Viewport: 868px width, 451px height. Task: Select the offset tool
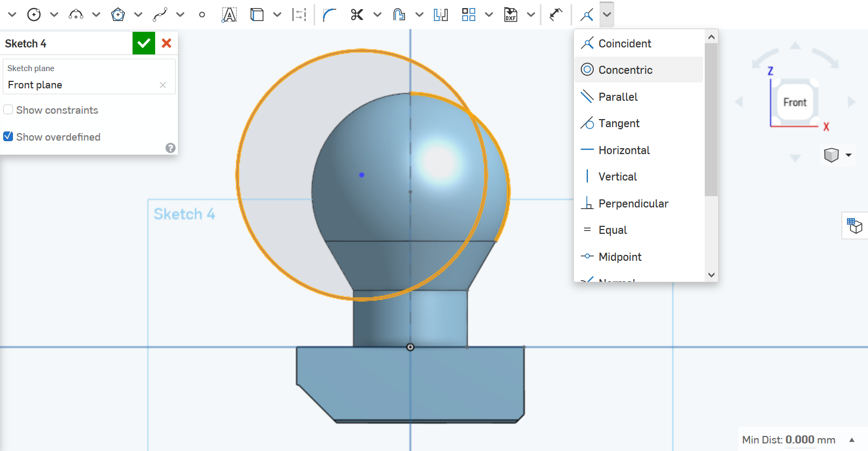(x=399, y=15)
